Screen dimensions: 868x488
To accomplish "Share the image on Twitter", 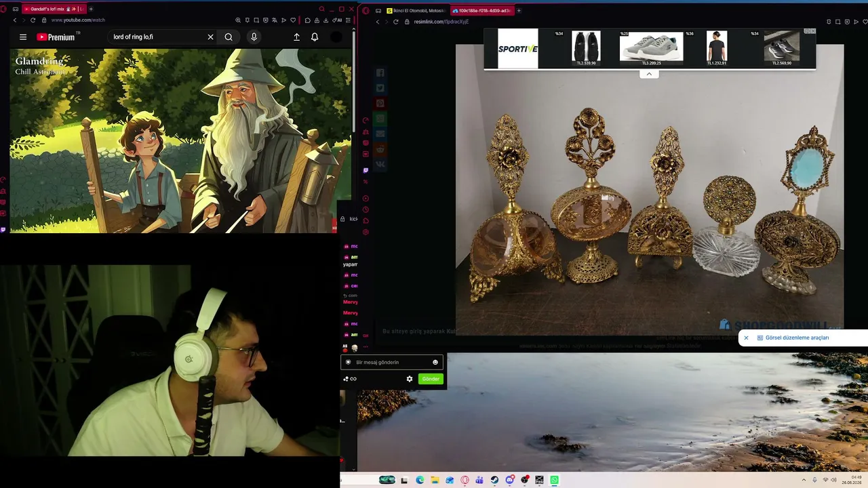I will pos(380,88).
